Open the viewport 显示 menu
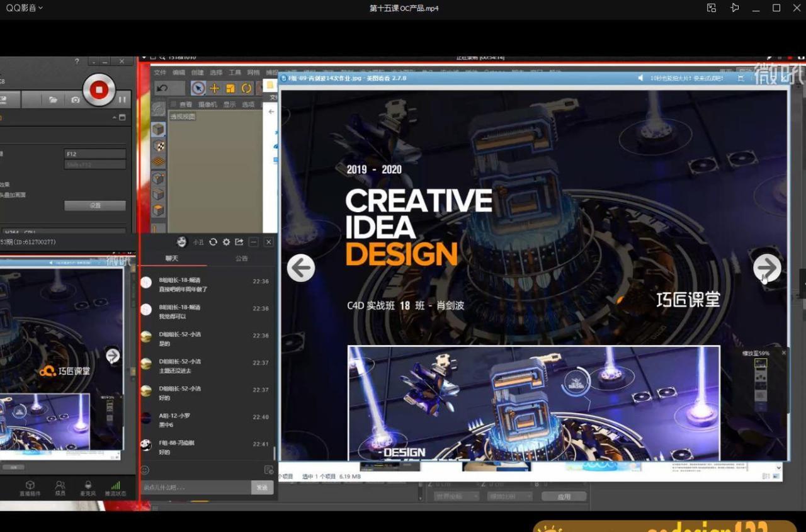The image size is (806, 532). point(229,105)
